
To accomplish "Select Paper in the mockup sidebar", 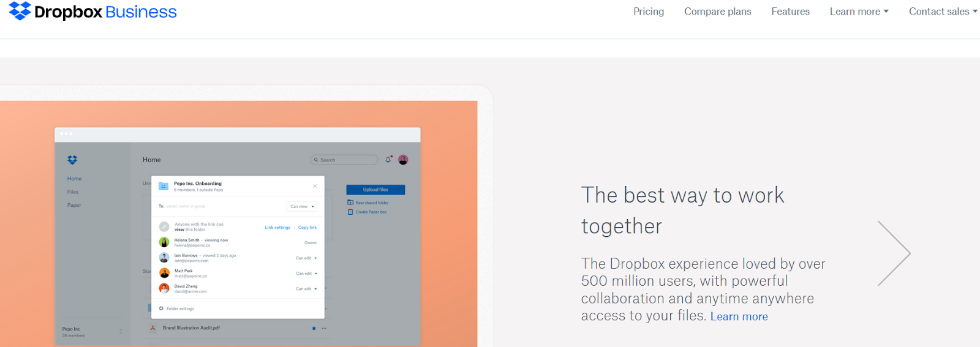I will 74,205.
